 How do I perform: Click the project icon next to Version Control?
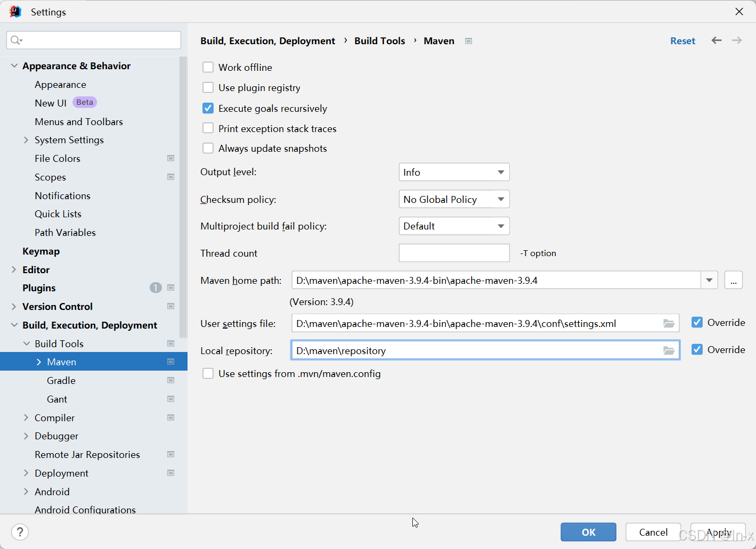pyautogui.click(x=170, y=306)
